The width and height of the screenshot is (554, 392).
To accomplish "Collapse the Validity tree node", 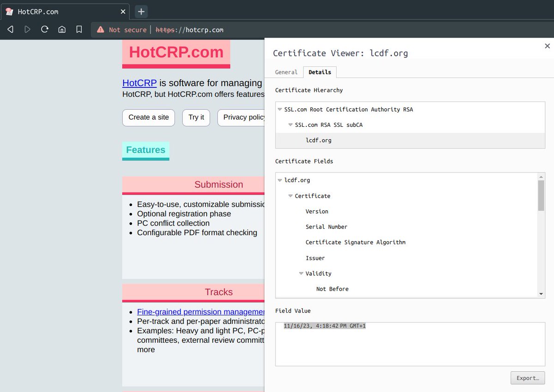I will click(x=301, y=273).
